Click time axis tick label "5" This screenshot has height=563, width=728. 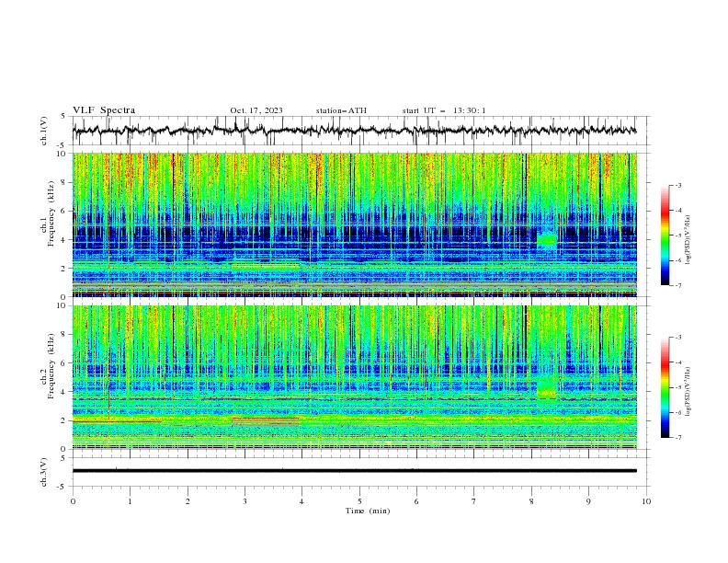coord(359,501)
